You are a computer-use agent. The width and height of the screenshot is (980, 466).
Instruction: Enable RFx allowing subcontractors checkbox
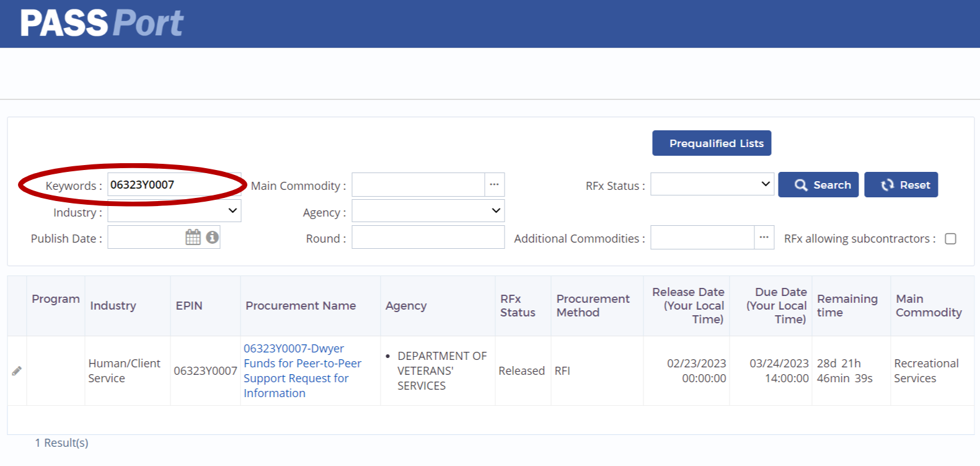click(950, 239)
